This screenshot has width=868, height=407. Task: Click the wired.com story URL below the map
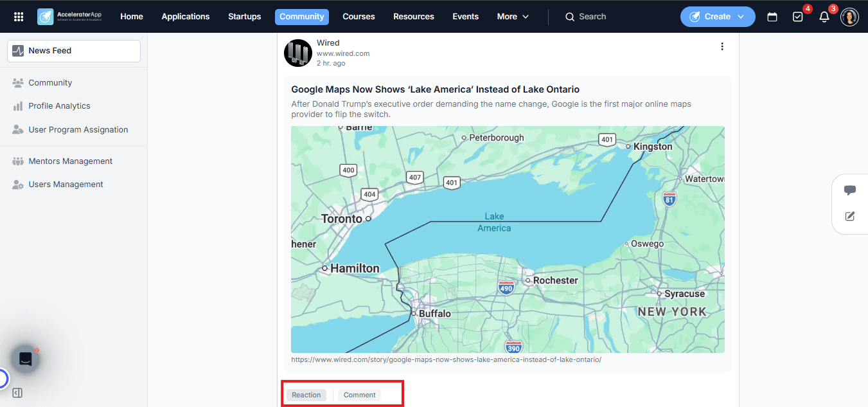(446, 359)
